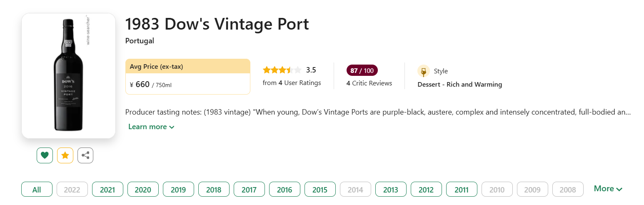Image resolution: width=644 pixels, height=205 pixels.
Task: Click the 87 / 100 critic score badge
Action: [362, 70]
